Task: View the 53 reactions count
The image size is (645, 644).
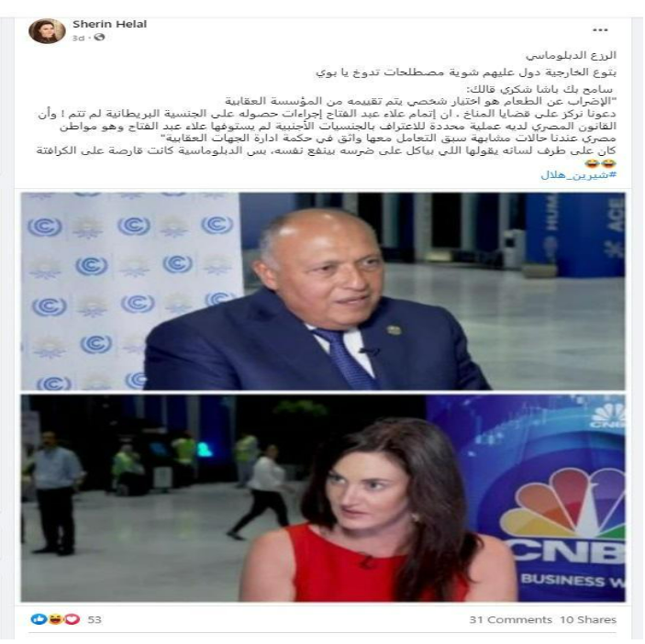Action: [x=95, y=619]
